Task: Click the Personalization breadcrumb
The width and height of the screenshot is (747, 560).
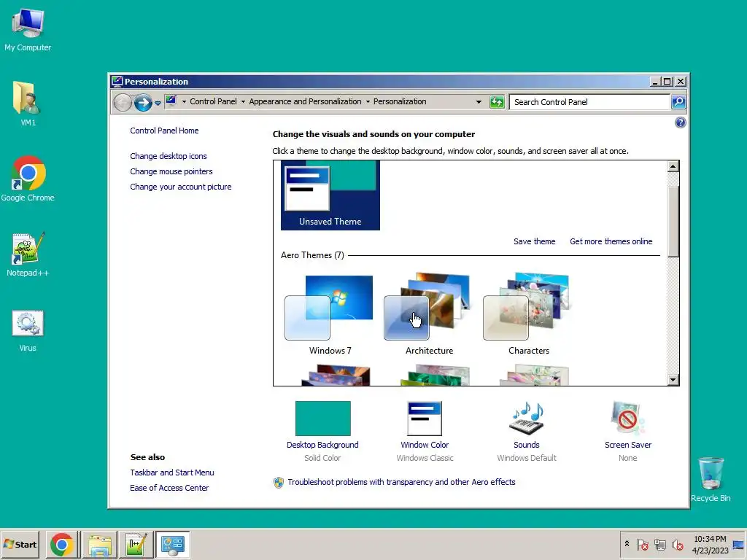Action: point(400,101)
